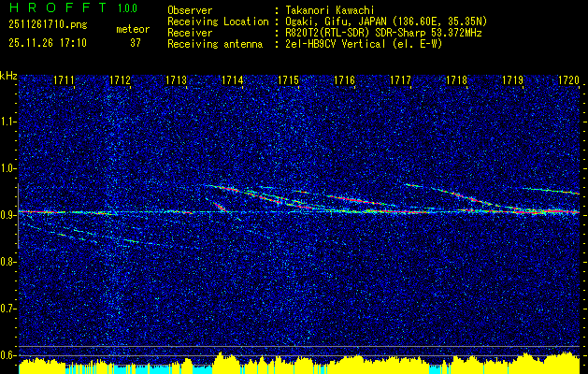Click the meteor label
This screenshot has width=588, height=374.
133,29
